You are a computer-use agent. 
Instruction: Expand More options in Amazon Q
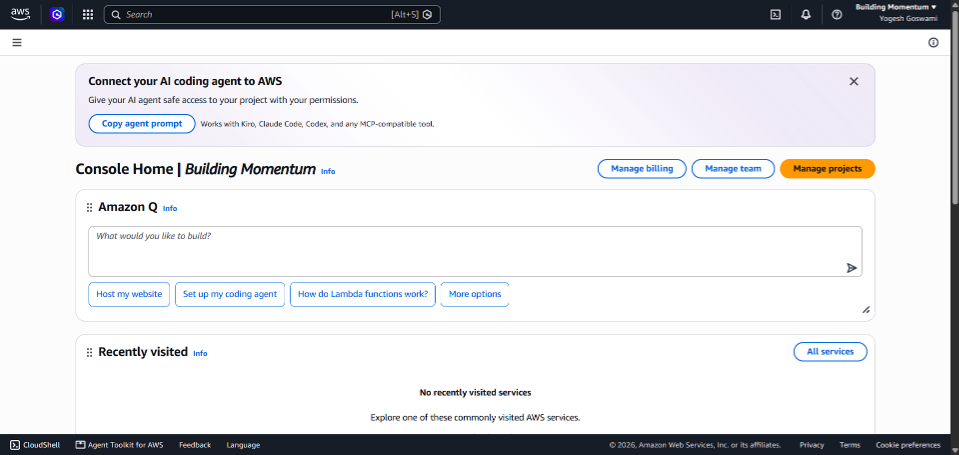[475, 294]
